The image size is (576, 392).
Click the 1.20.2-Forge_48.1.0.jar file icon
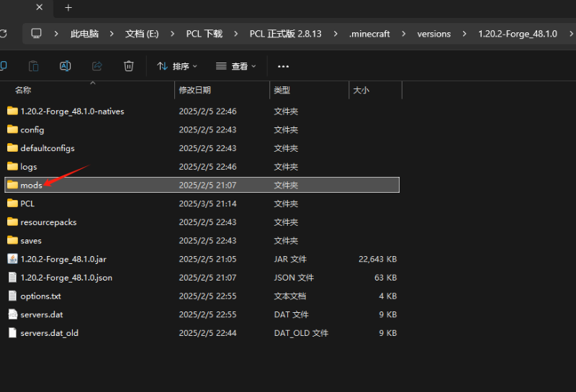point(12,259)
